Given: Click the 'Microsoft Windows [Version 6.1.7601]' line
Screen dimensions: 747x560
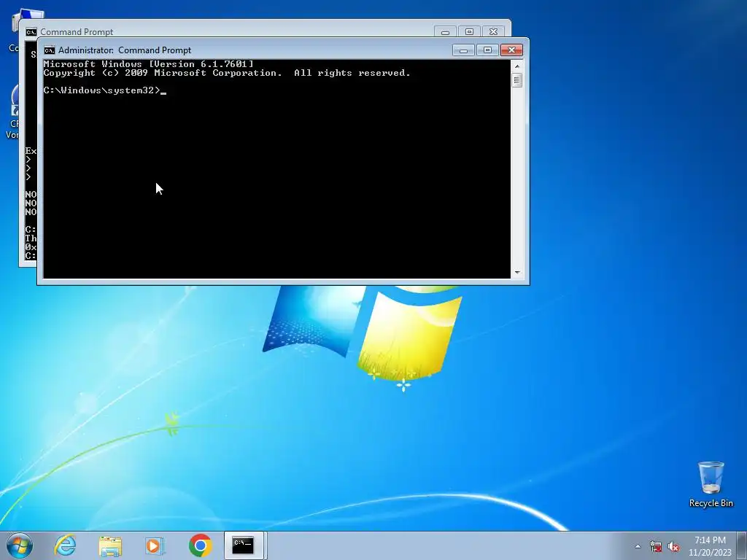Looking at the screenshot, I should 149,64.
